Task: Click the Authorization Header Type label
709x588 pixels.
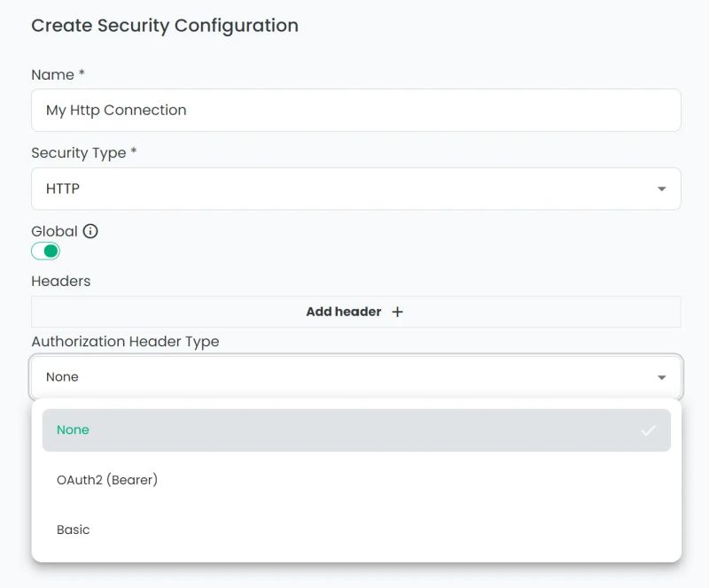Action: [x=129, y=342]
